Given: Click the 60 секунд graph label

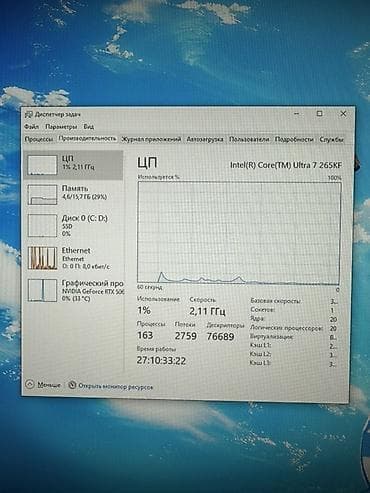Looking at the screenshot, I should tap(150, 287).
